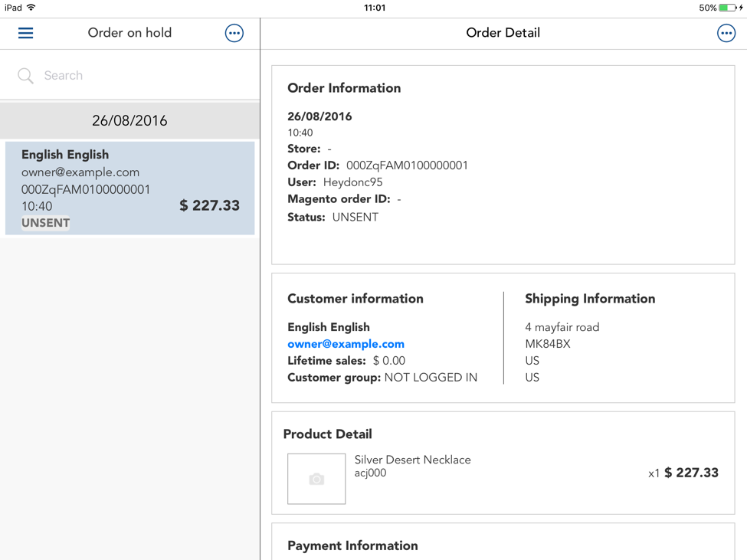Click the owner@example.com email link
This screenshot has height=560, width=747.
[x=346, y=344]
